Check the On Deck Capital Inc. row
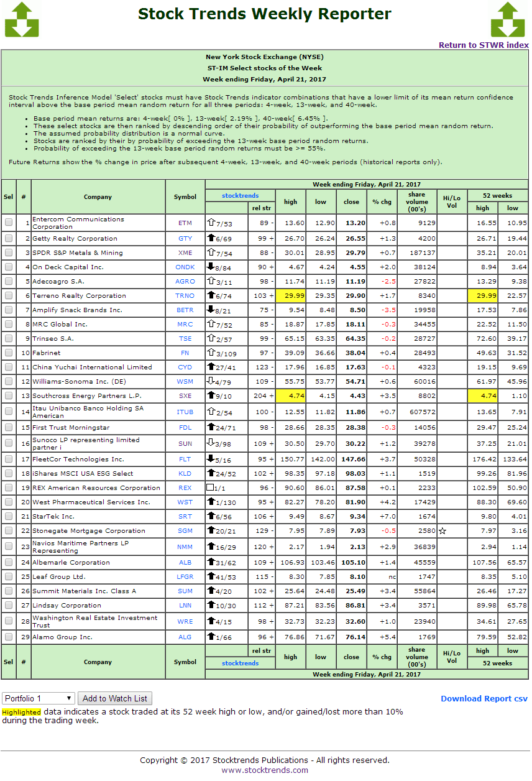This screenshot has height=781, width=532. [9, 267]
